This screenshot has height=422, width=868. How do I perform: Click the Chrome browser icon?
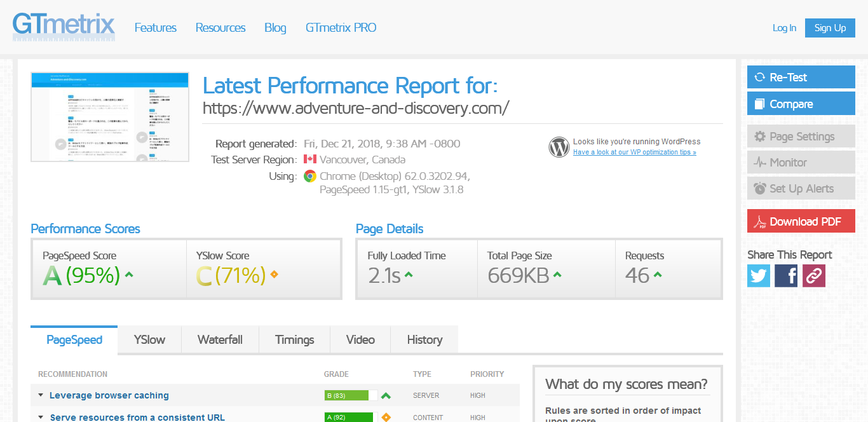[310, 176]
